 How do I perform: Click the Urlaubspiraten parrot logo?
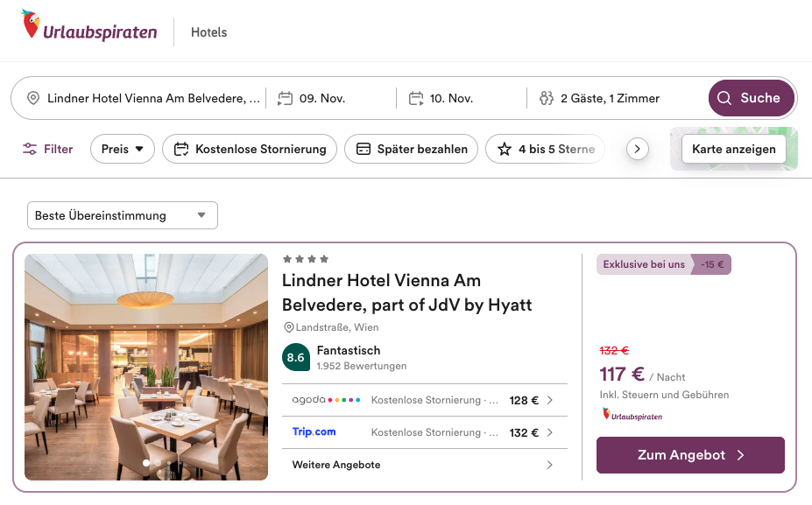click(x=32, y=25)
